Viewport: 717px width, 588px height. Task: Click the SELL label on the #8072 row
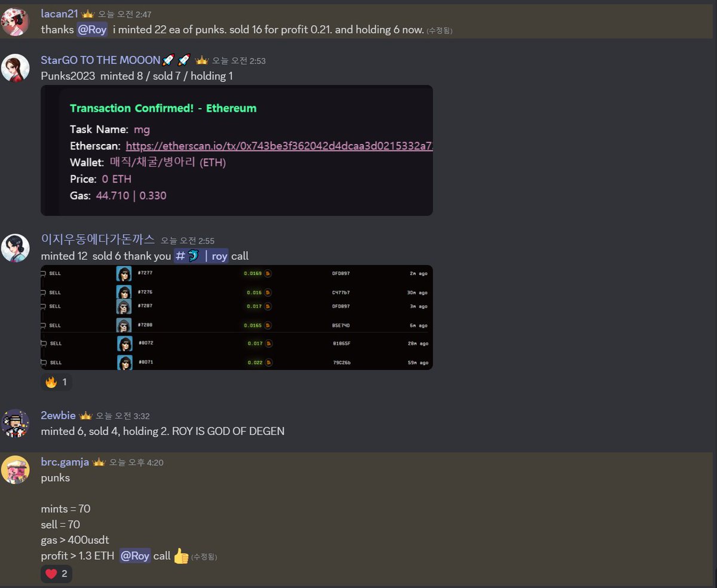(x=56, y=344)
